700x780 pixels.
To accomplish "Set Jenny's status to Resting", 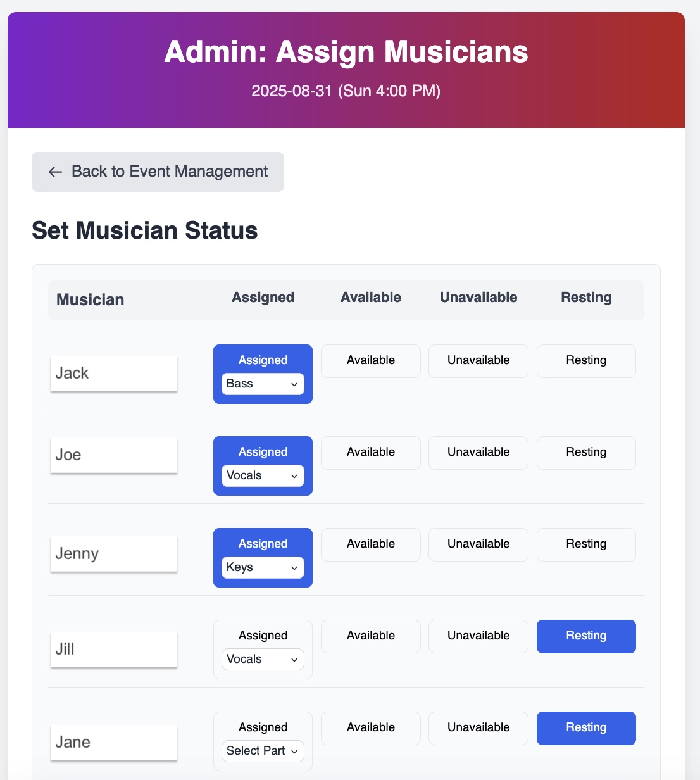I will click(x=586, y=544).
